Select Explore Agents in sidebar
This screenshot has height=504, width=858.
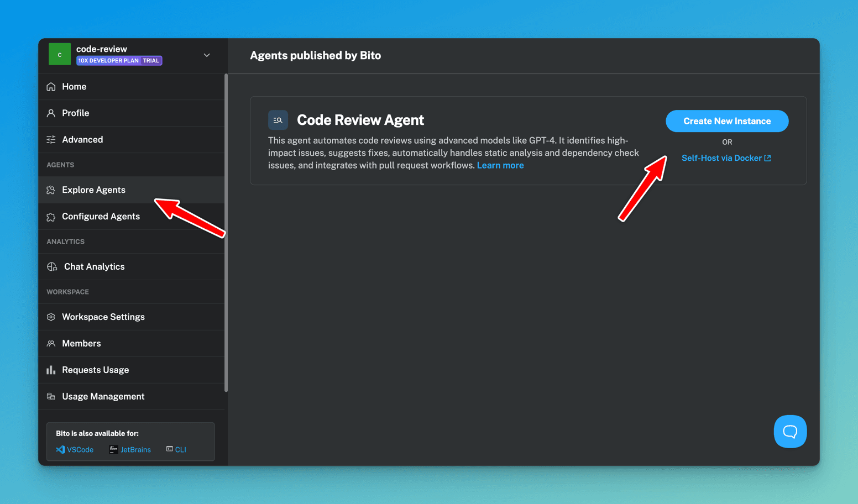(132, 190)
